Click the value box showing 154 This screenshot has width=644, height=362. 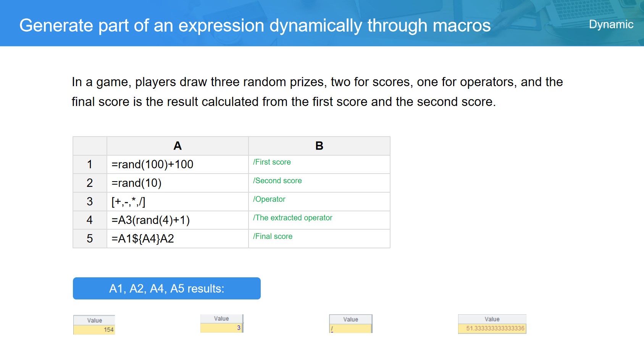pos(94,330)
